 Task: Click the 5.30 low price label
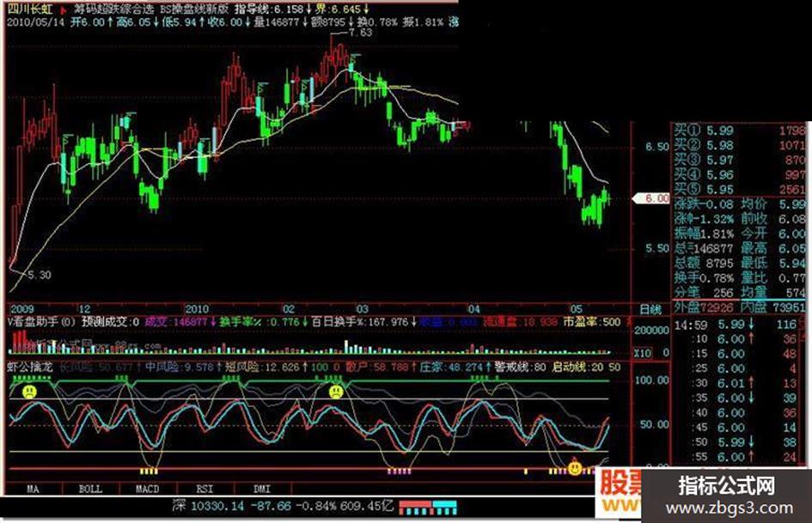coord(39,275)
